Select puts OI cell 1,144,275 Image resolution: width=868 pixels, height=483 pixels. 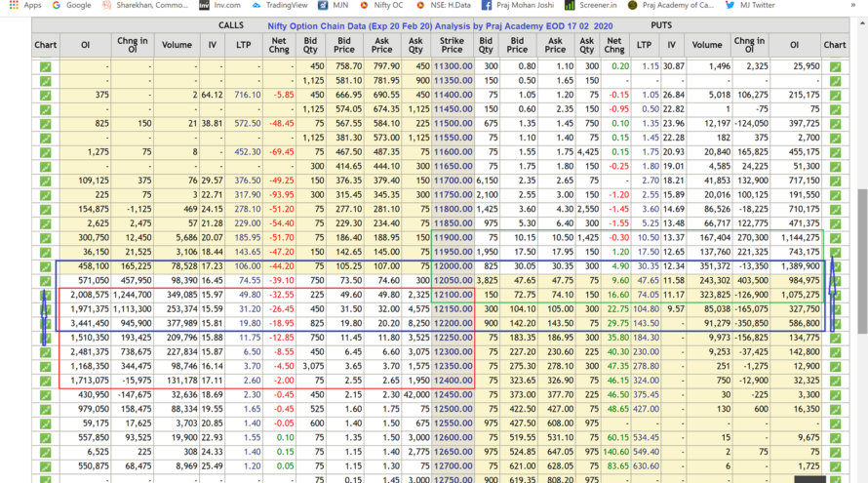(x=795, y=238)
